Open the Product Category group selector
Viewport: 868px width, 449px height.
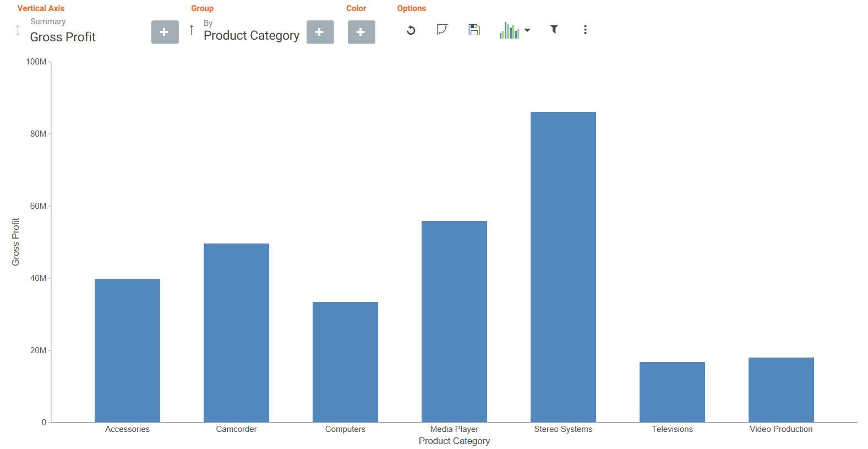coord(252,35)
